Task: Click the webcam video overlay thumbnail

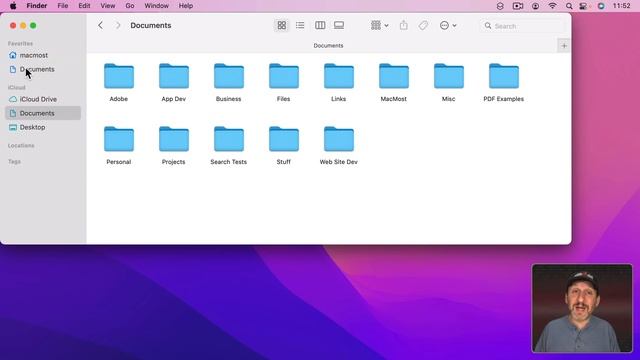Action: [x=582, y=308]
